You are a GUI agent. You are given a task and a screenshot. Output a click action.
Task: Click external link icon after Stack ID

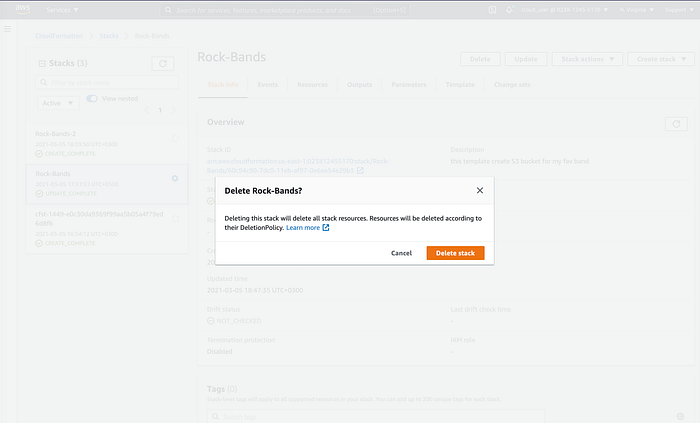(360, 170)
